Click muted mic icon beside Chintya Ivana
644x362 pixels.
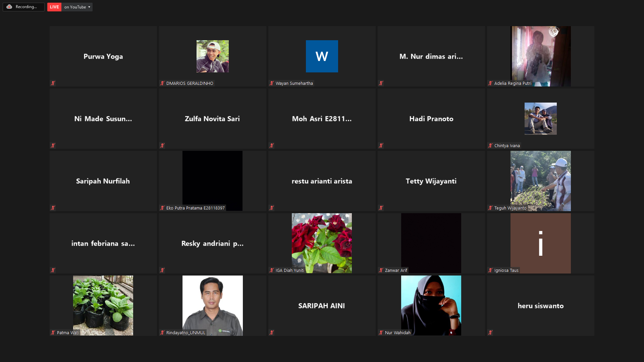coord(490,145)
